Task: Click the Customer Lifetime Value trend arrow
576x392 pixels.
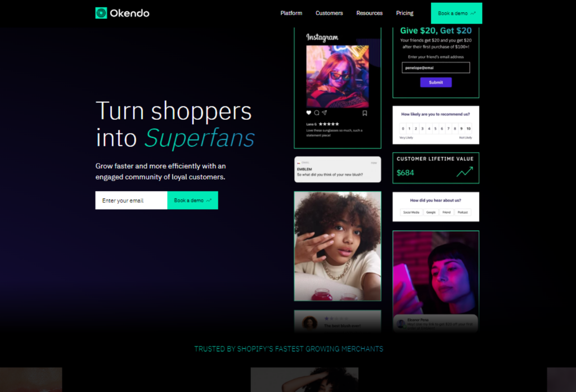Action: (x=465, y=172)
